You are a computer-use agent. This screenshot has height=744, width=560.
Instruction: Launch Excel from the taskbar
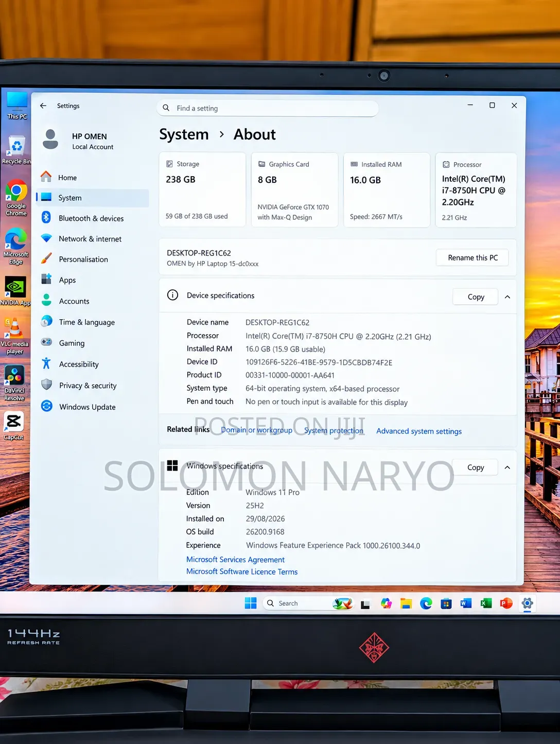pos(486,603)
